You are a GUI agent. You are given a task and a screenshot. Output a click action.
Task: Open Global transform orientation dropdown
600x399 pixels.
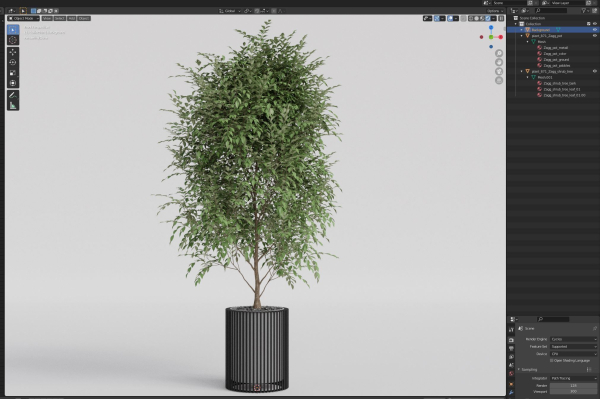pyautogui.click(x=230, y=11)
